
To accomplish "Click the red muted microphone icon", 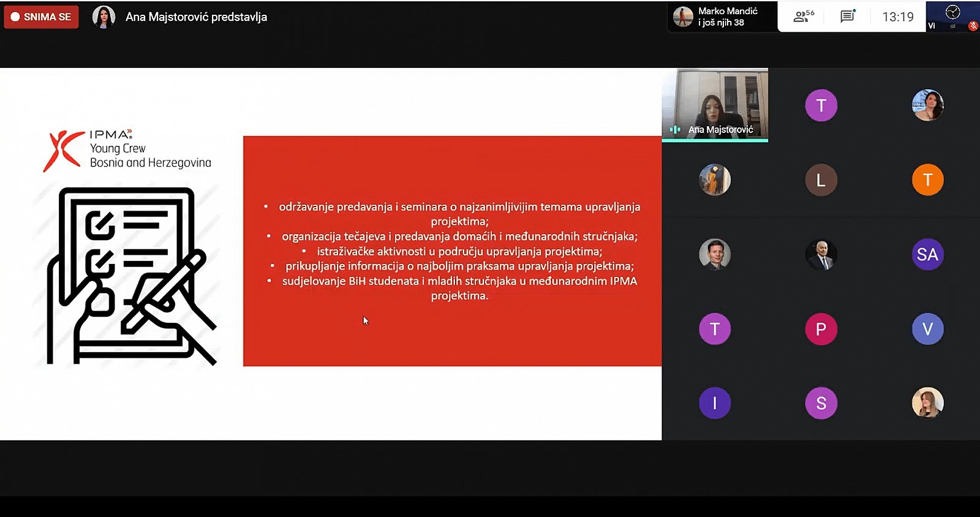I will pyautogui.click(x=973, y=26).
